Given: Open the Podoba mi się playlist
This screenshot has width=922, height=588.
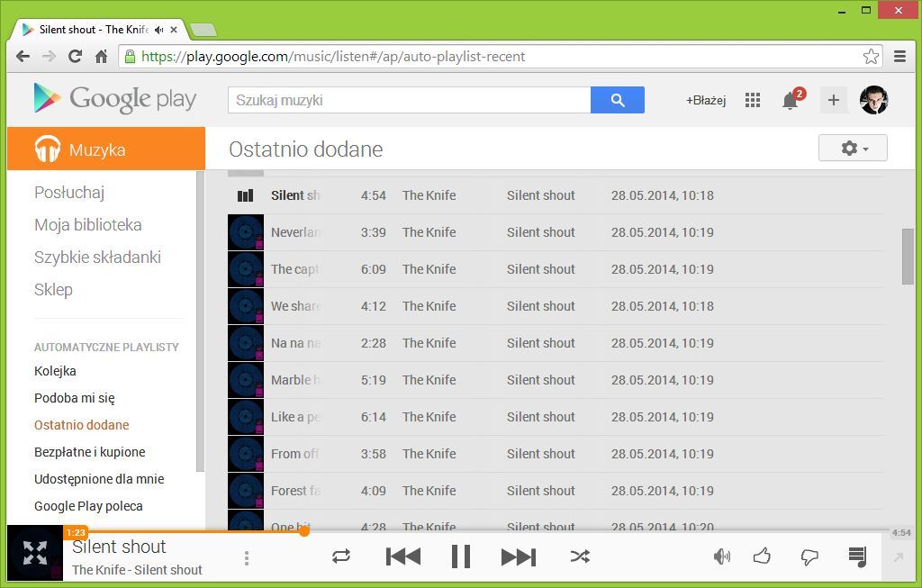Looking at the screenshot, I should click(75, 398).
